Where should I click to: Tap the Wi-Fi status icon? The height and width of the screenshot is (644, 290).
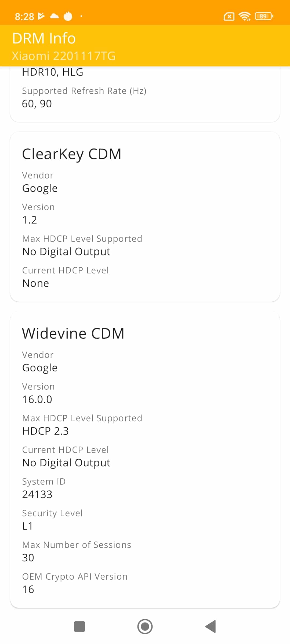(x=245, y=16)
